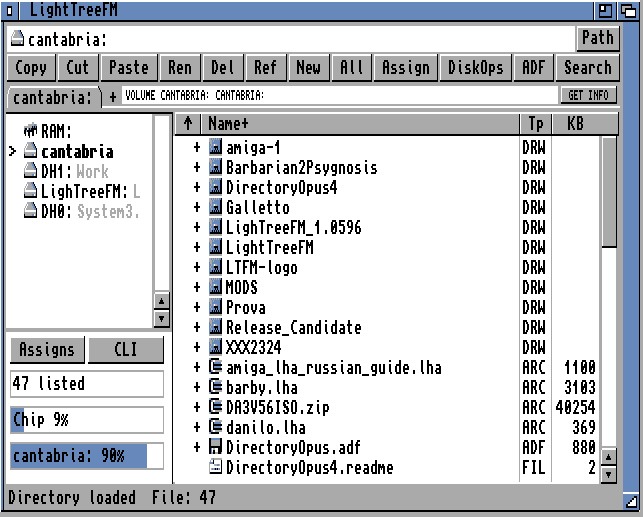Sort by the Tp column header
This screenshot has height=517, width=643.
[536, 123]
